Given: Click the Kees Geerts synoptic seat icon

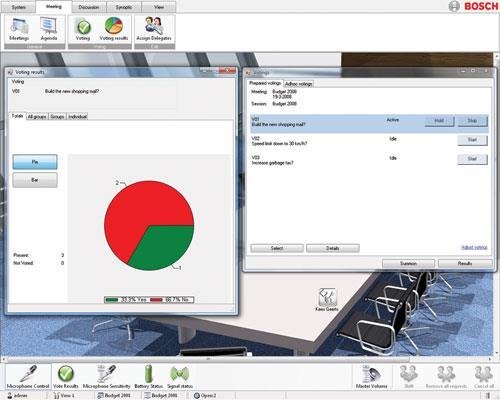Looking at the screenshot, I should coord(327,299).
